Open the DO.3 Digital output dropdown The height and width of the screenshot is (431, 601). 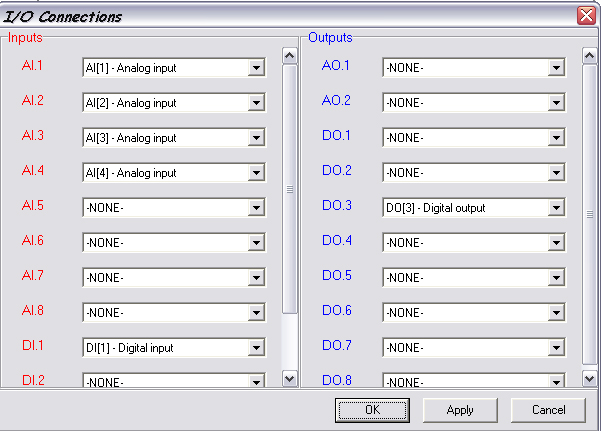(x=474, y=208)
